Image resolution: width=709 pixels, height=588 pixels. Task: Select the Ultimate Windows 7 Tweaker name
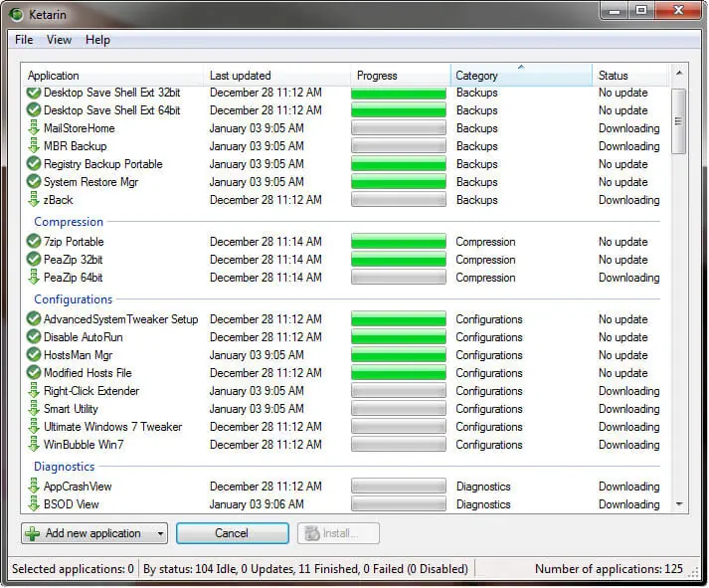pyautogui.click(x=112, y=427)
